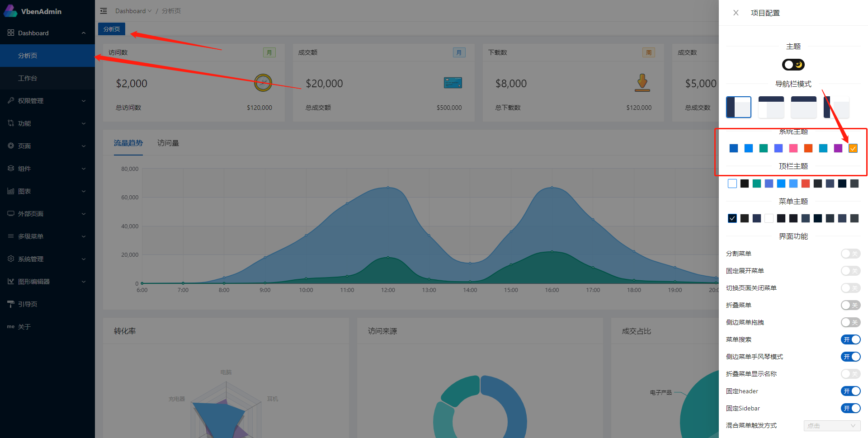Expand the 组件 menu

pyautogui.click(x=47, y=169)
